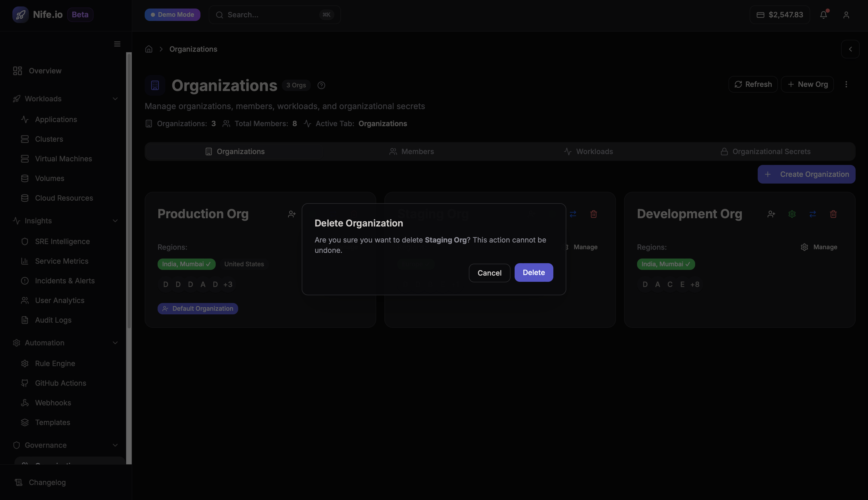Viewport: 868px width, 500px height.
Task: Collapse the page with the right-edge chevron
Action: (x=850, y=49)
